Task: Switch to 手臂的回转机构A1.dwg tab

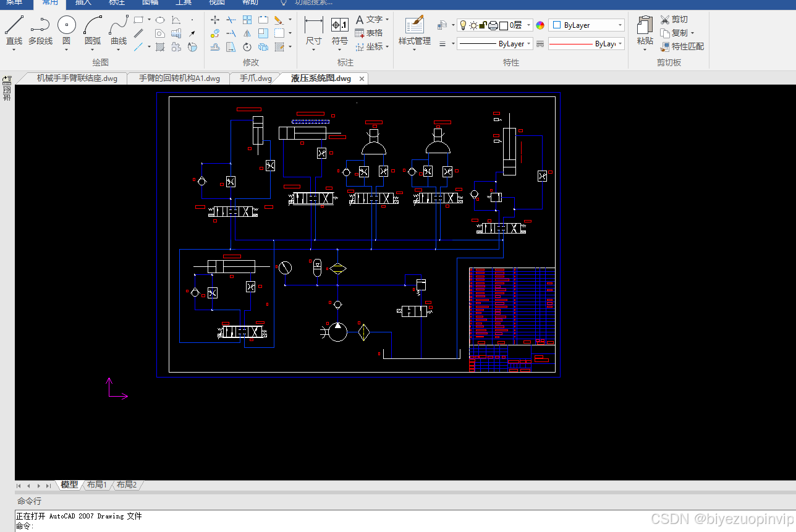Action: coord(179,78)
